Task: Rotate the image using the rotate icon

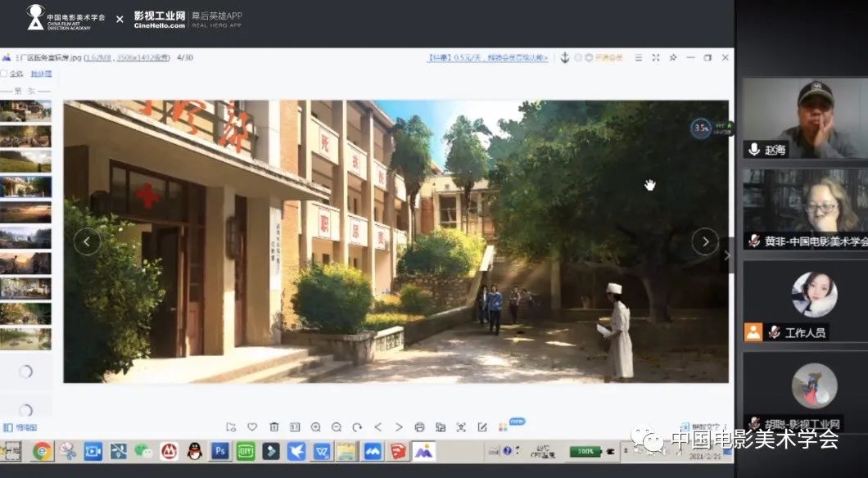Action: 357,427
